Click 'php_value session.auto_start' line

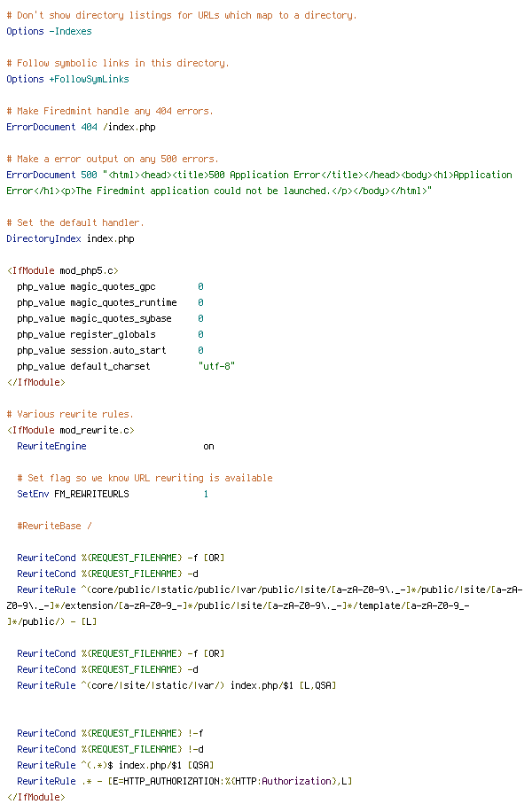click(x=110, y=350)
